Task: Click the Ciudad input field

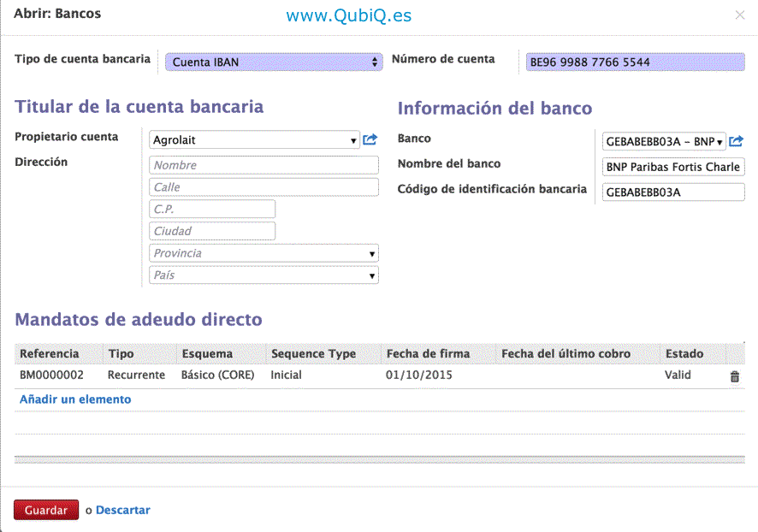Action: tap(212, 231)
